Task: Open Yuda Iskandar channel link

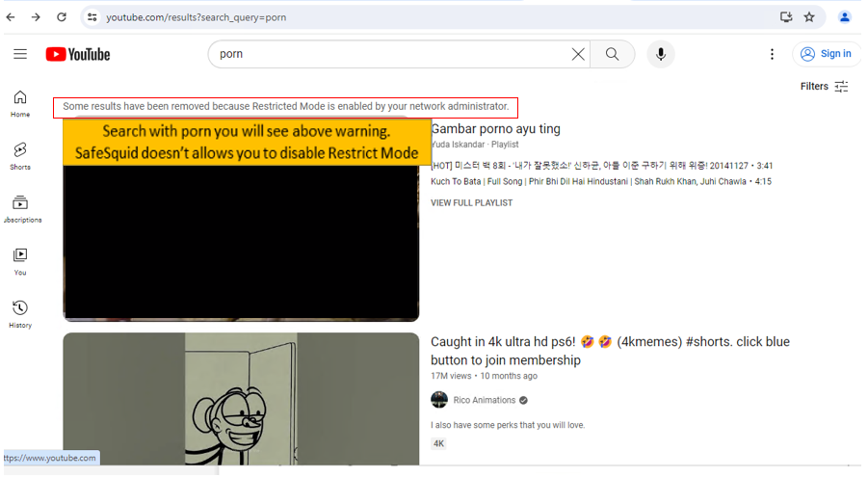Action: coord(458,145)
